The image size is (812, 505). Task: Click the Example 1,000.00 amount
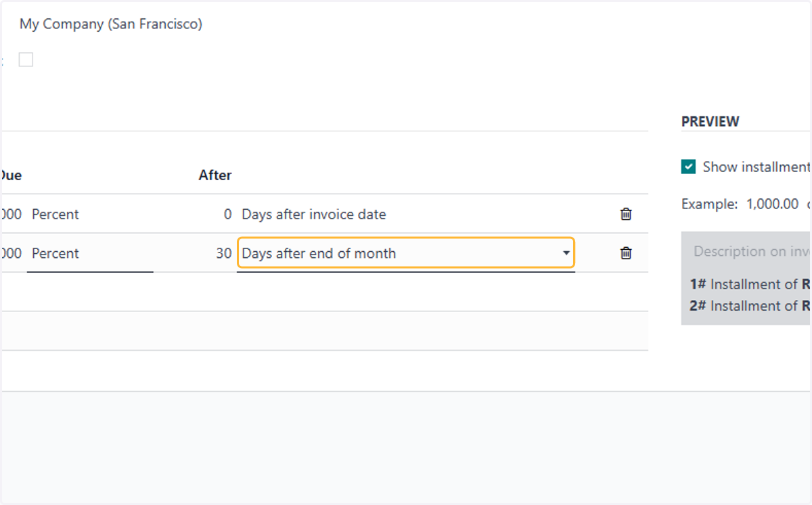coord(772,204)
